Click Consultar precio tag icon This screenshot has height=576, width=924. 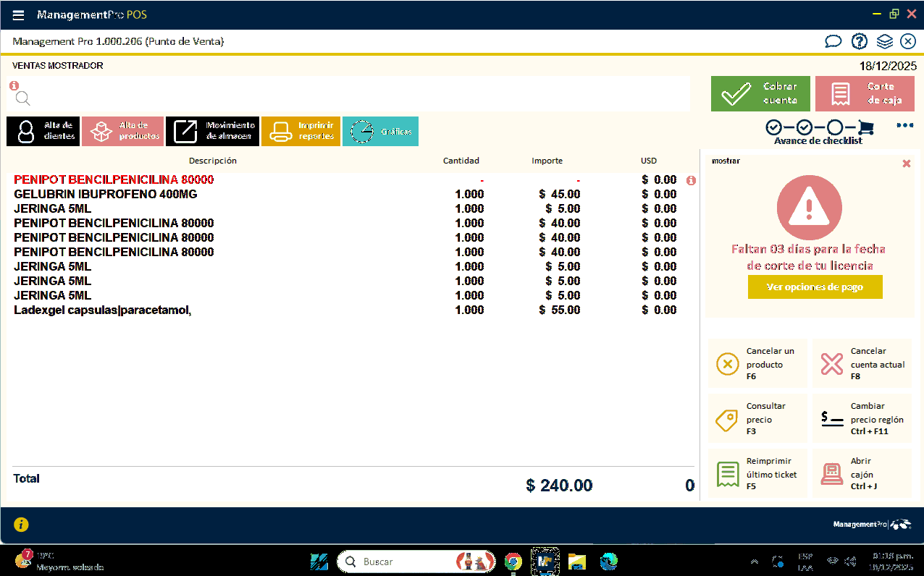coord(727,420)
